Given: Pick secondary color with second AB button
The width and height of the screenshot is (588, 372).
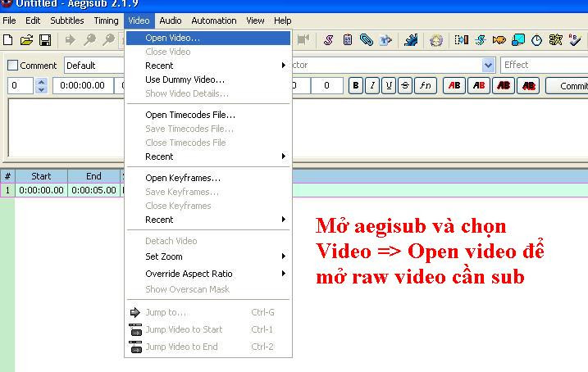Looking at the screenshot, I should coord(479,85).
